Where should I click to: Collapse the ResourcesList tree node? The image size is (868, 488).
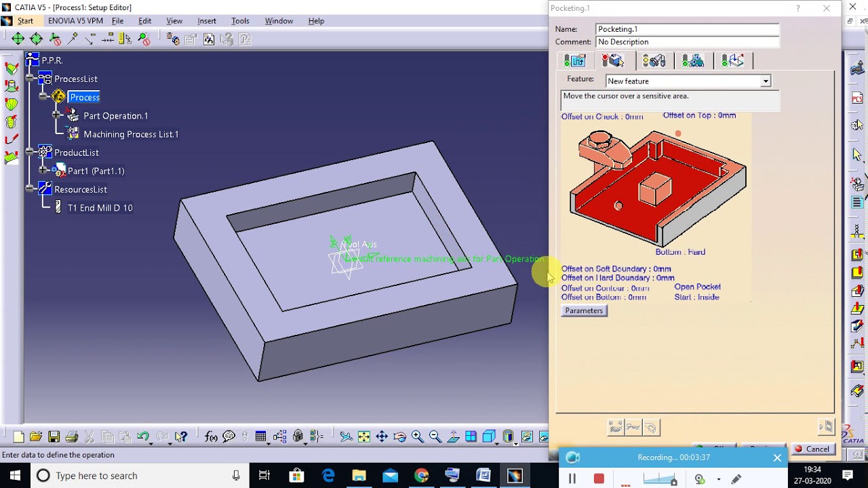pos(31,190)
